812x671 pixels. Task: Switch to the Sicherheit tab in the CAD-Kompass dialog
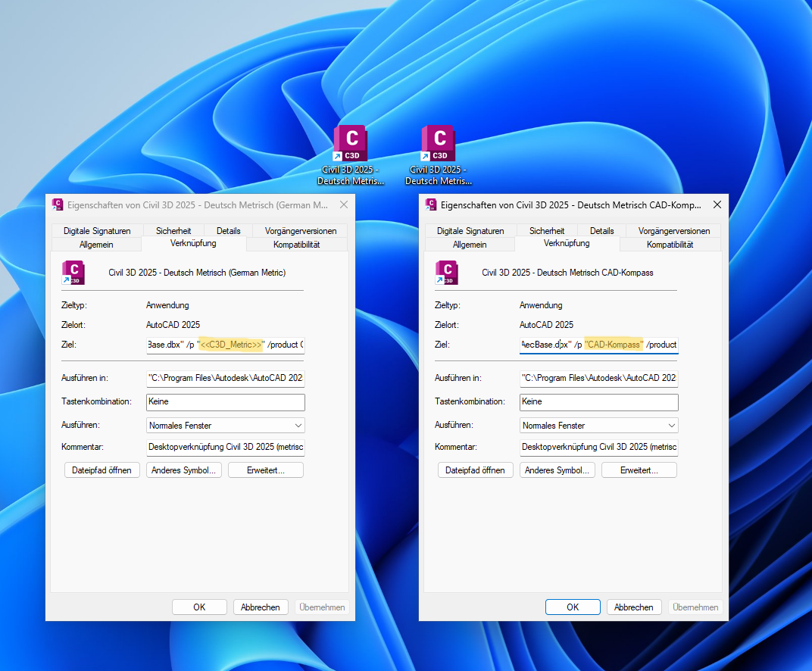click(547, 231)
